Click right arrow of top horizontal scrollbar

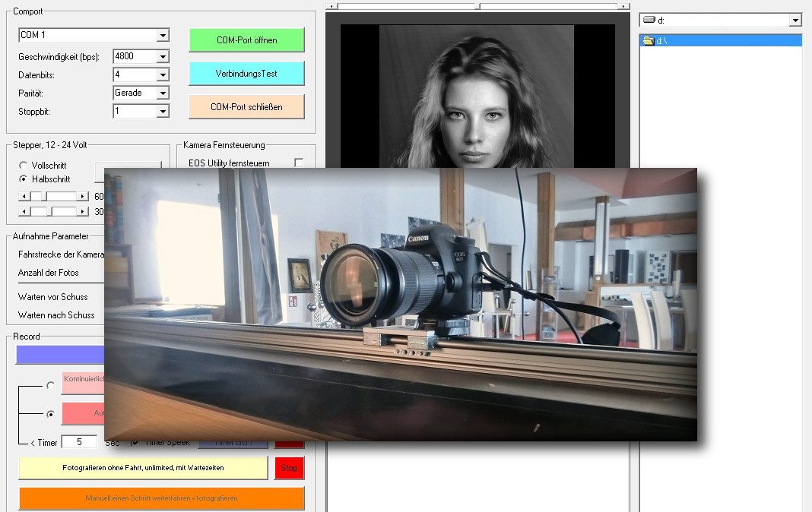click(623, 6)
